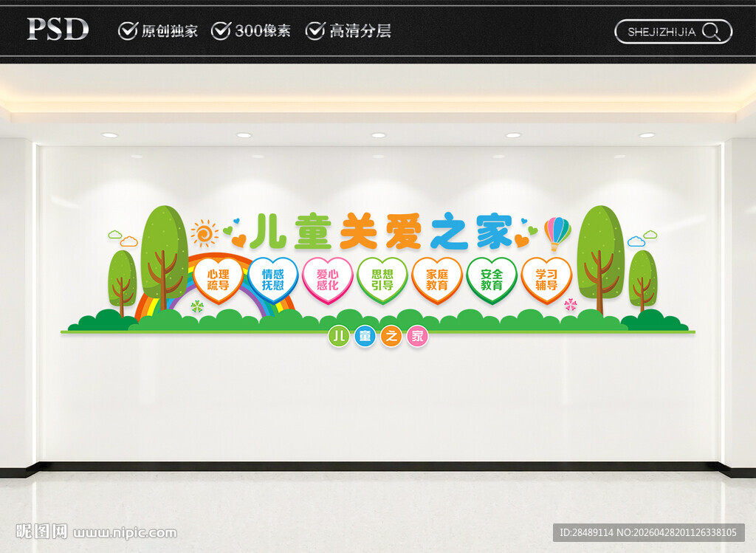Click the blue cloud near the balloon
The height and width of the screenshot is (553, 756).
click(636, 241)
